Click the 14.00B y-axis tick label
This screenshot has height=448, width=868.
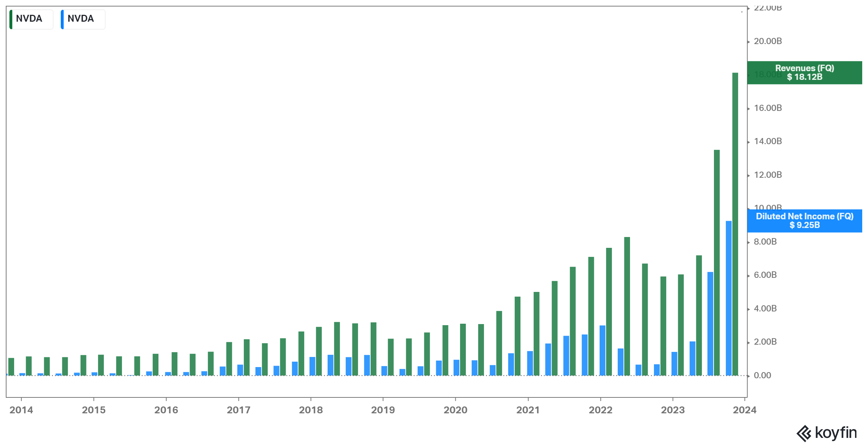pyautogui.click(x=767, y=141)
